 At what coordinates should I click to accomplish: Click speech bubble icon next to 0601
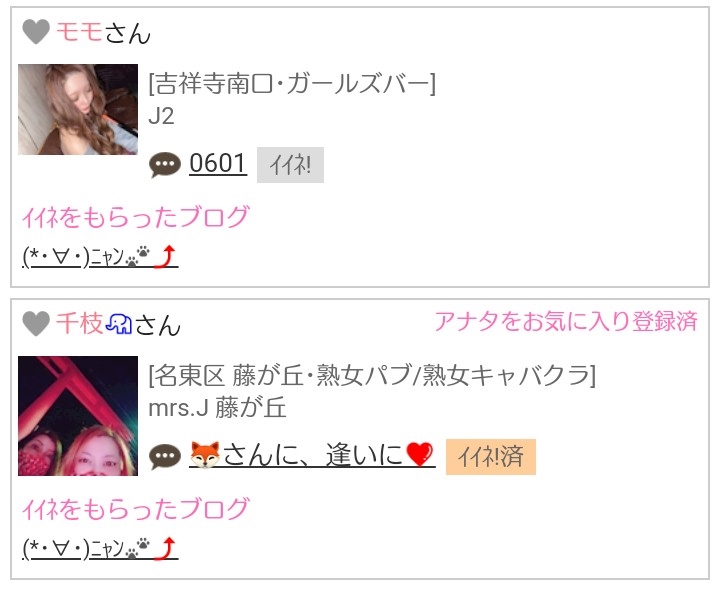click(x=165, y=164)
